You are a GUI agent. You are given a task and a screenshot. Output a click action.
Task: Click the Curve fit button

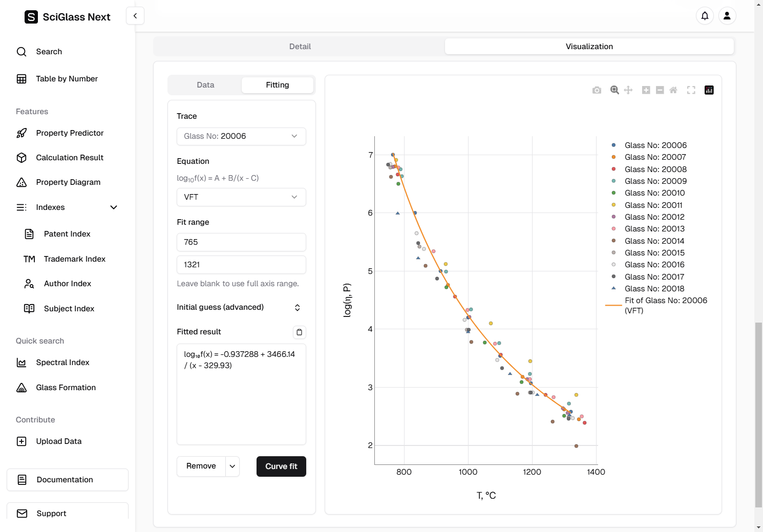(x=281, y=466)
